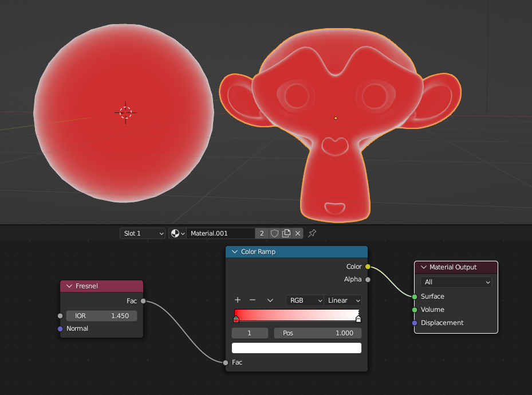Image resolution: width=532 pixels, height=395 pixels.
Task: Open the All target dropdown
Action: click(456, 282)
